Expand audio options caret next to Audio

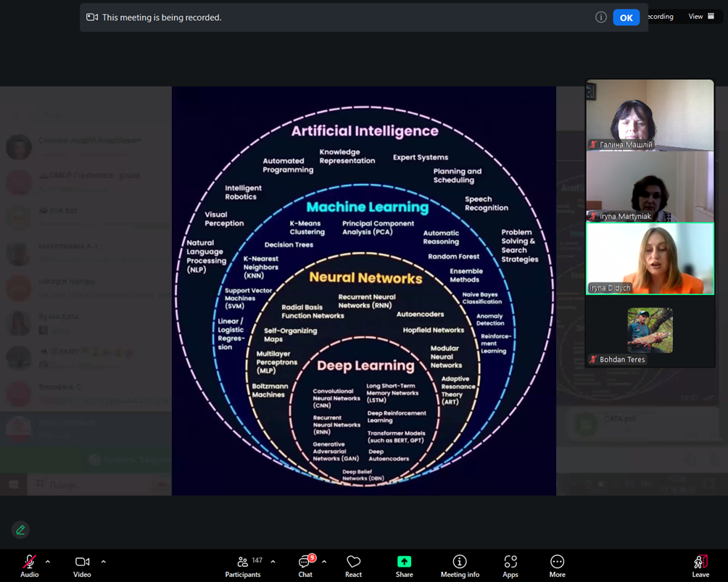click(x=48, y=562)
